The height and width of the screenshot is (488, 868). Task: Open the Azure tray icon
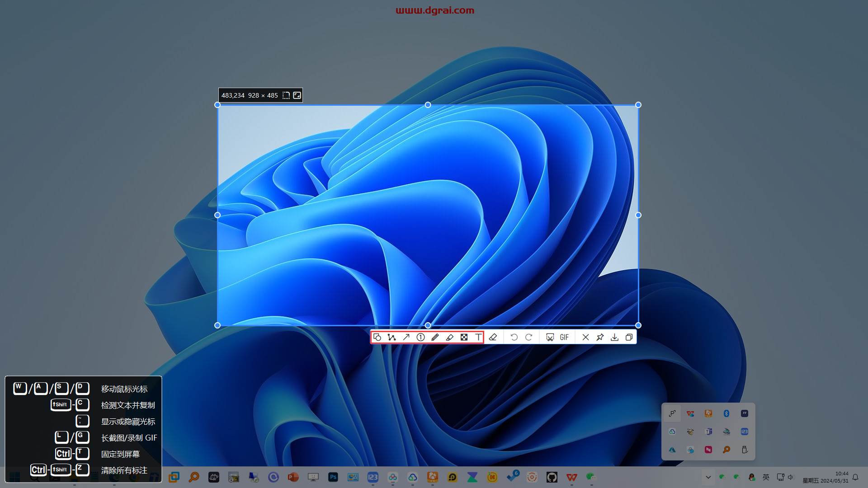672,450
